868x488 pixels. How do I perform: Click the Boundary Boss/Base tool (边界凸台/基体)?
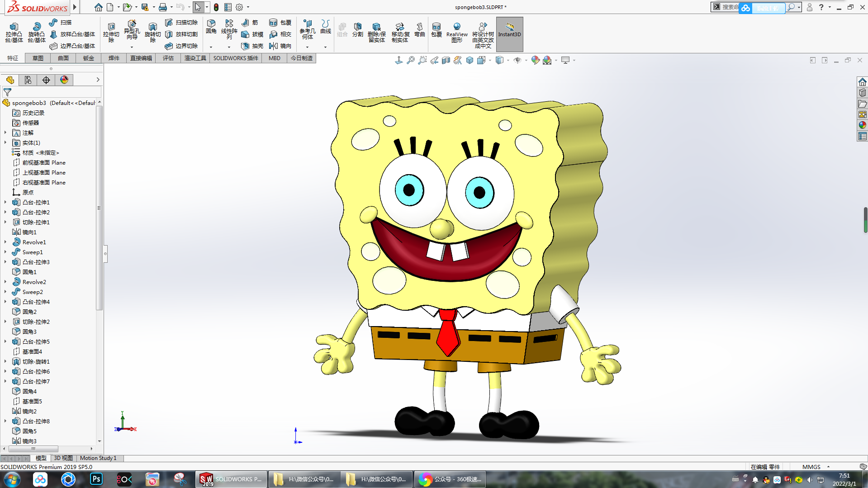(72, 46)
